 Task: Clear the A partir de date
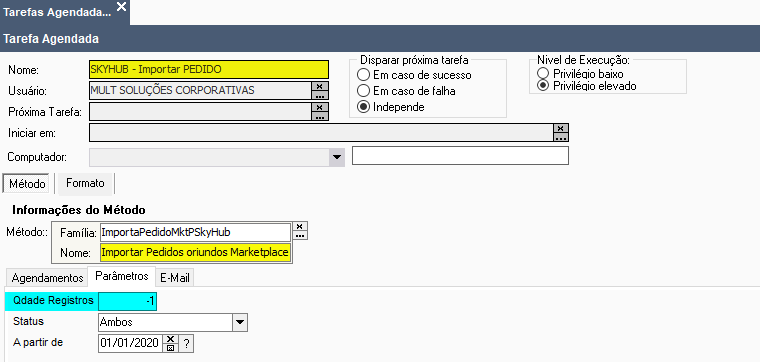pyautogui.click(x=170, y=339)
